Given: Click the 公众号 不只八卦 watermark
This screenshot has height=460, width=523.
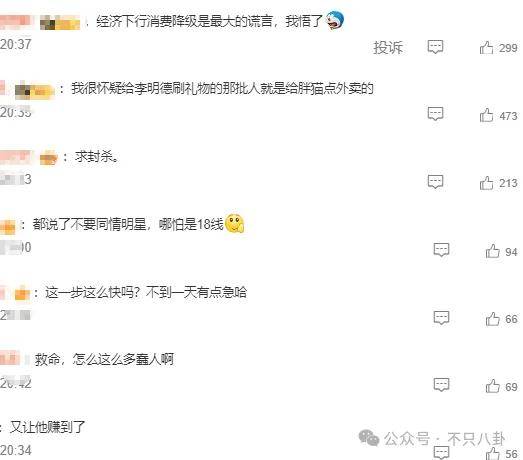Looking at the screenshot, I should coord(432,438).
